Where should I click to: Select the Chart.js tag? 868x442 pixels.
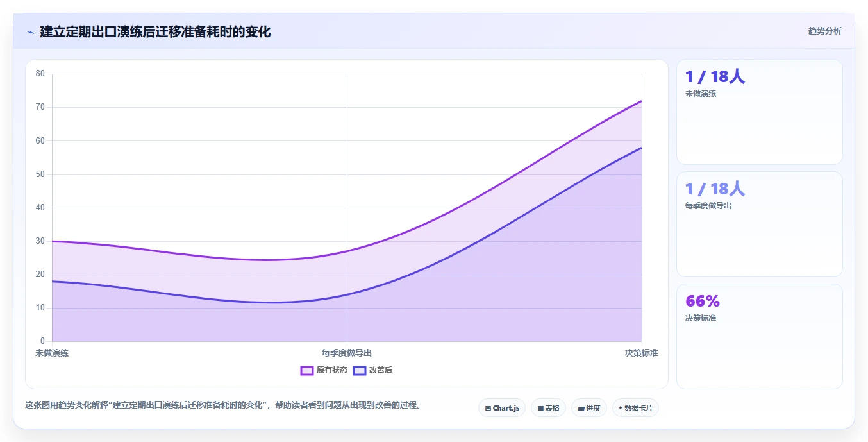tap(502, 408)
